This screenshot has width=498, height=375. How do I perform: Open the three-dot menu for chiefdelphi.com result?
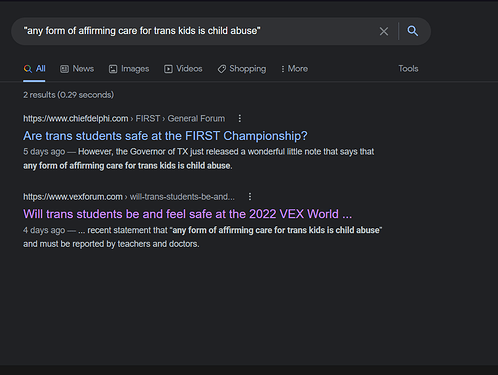pos(240,119)
